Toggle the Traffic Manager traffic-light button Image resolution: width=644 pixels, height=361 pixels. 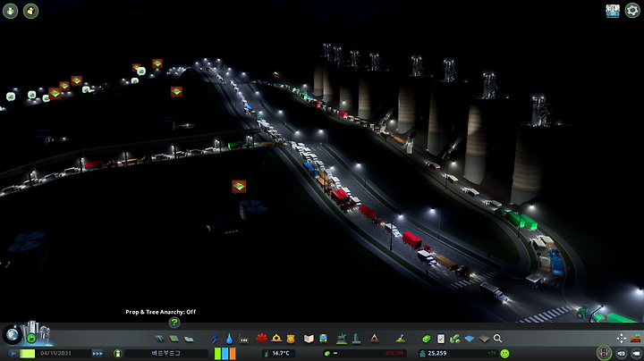(604, 353)
